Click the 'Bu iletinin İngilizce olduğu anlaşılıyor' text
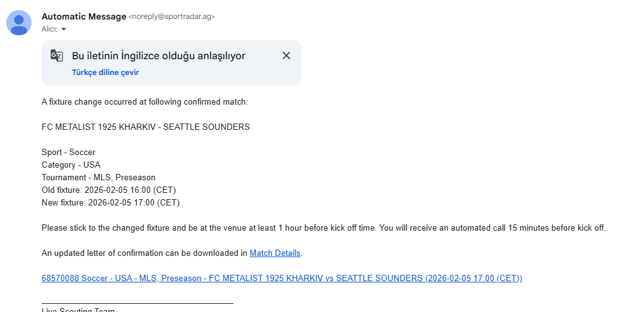644x312 pixels. coord(158,56)
